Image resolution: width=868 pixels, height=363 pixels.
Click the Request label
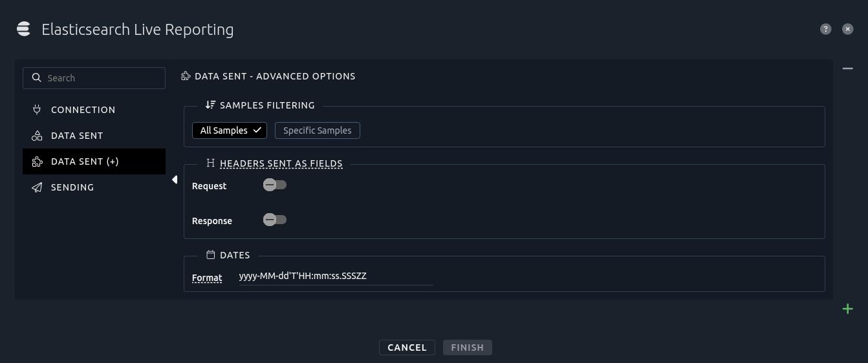tap(210, 186)
